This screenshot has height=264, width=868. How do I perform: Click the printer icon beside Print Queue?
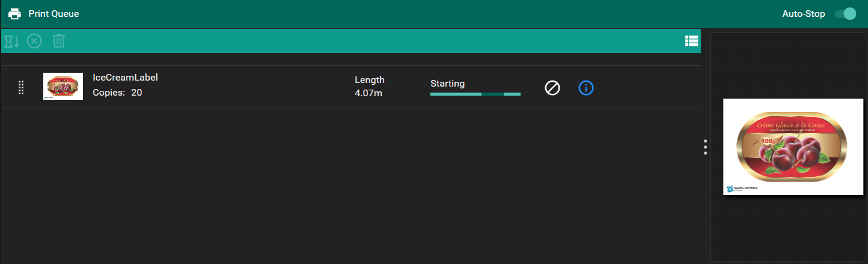(14, 14)
